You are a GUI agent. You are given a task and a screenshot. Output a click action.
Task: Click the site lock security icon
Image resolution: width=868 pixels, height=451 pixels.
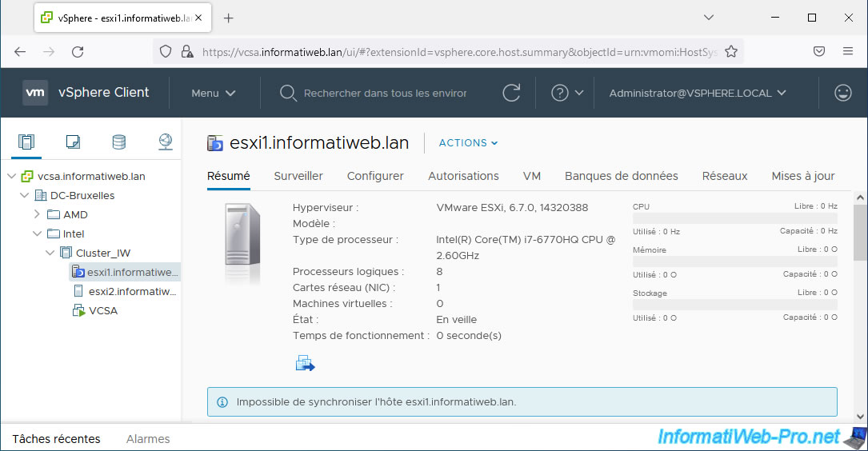pyautogui.click(x=187, y=52)
